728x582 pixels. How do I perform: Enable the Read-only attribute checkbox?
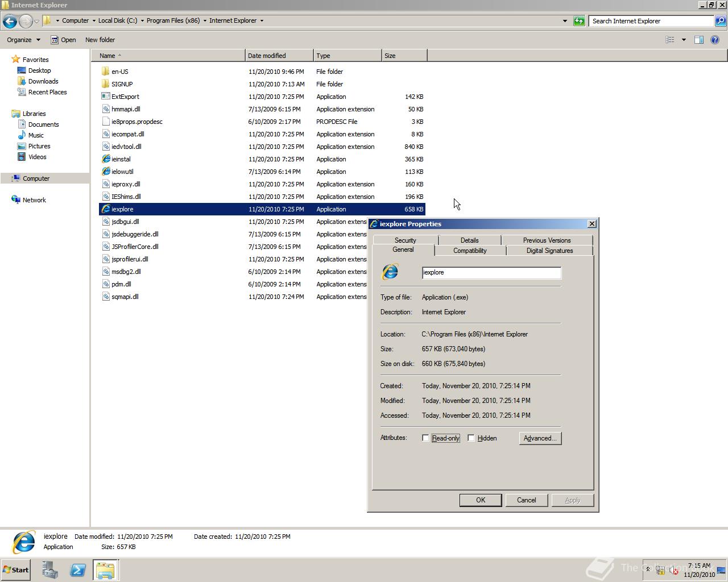(425, 438)
